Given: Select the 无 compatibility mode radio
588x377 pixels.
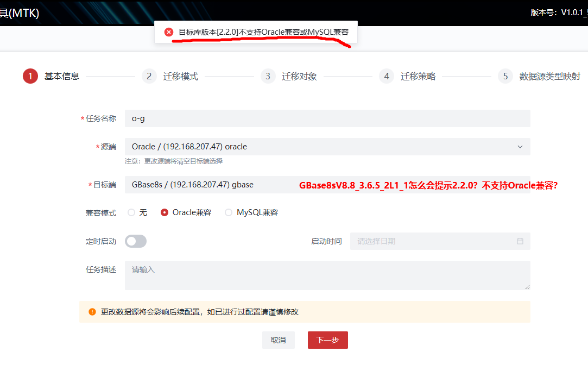Looking at the screenshot, I should 131,212.
